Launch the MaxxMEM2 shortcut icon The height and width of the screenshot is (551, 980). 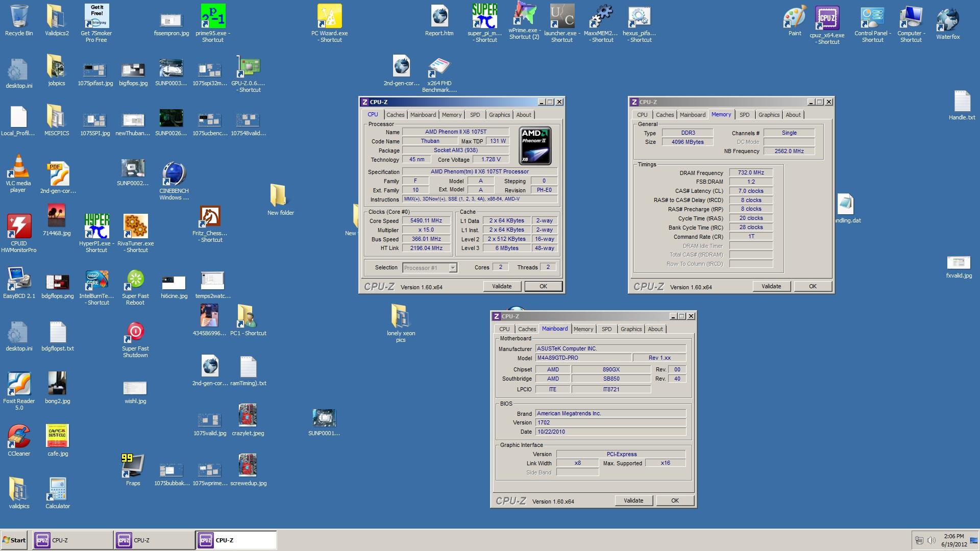pos(601,23)
